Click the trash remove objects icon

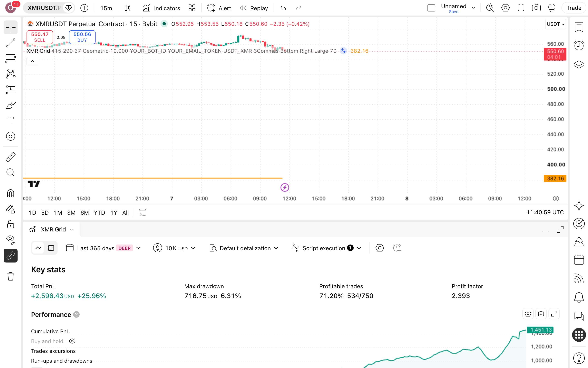(x=10, y=276)
